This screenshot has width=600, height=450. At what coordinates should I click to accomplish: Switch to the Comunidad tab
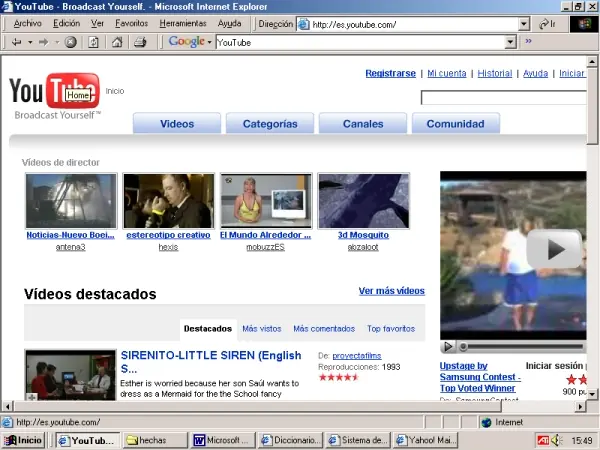pos(456,123)
